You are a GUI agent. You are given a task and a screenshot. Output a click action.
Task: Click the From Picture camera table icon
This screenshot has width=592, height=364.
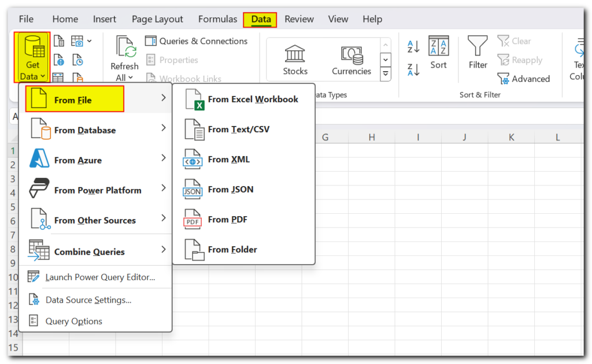tap(77, 41)
